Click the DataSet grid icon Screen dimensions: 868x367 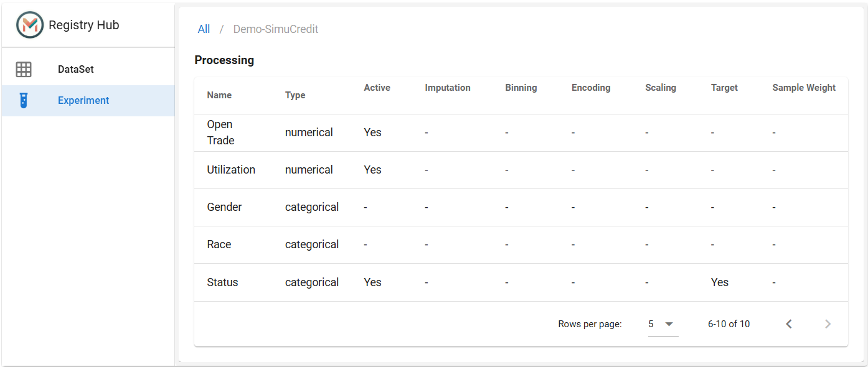[x=24, y=69]
